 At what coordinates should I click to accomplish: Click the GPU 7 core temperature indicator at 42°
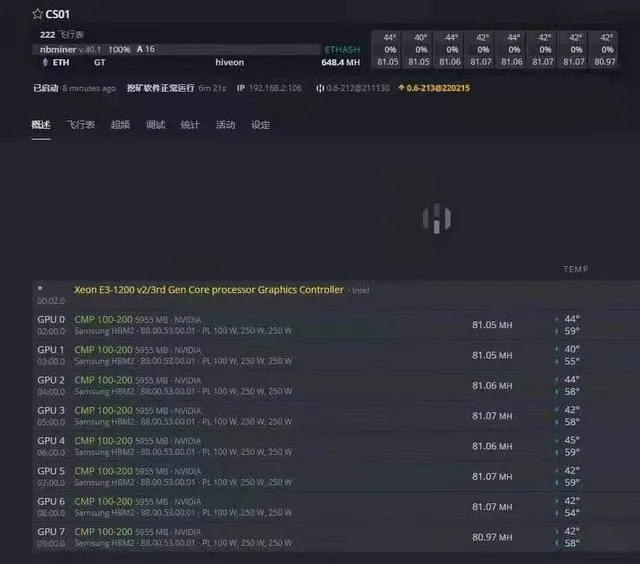point(566,532)
